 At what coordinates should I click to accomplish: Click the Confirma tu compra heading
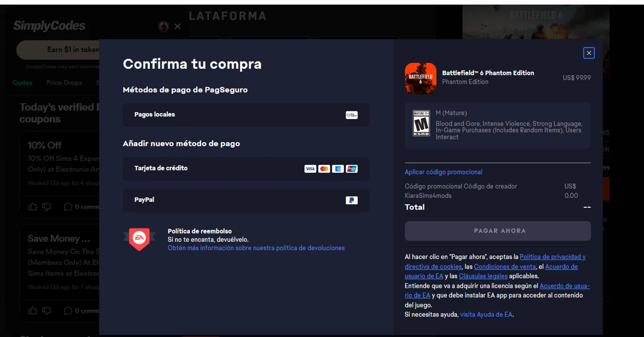192,64
